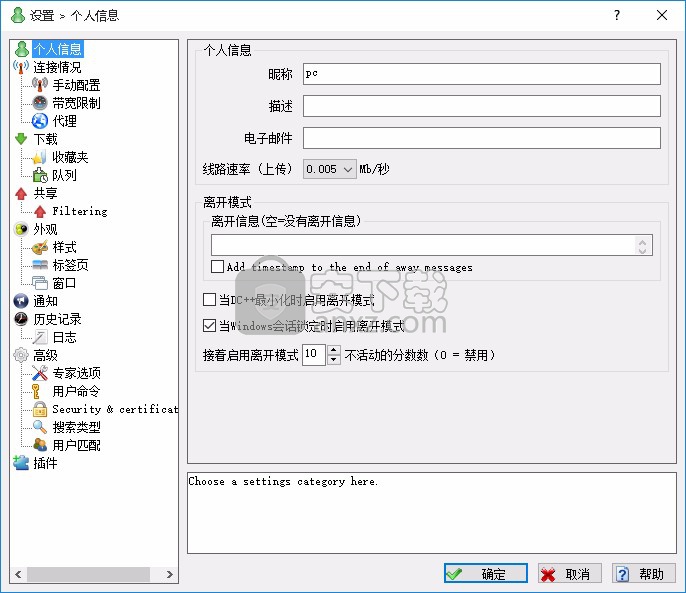The image size is (686, 593).
Task: Increase inactivity minutes with the up arrow
Action: coord(334,350)
